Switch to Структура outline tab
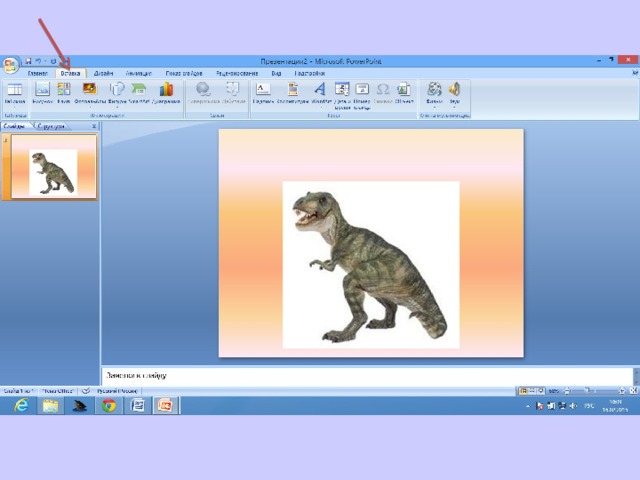 click(x=51, y=126)
